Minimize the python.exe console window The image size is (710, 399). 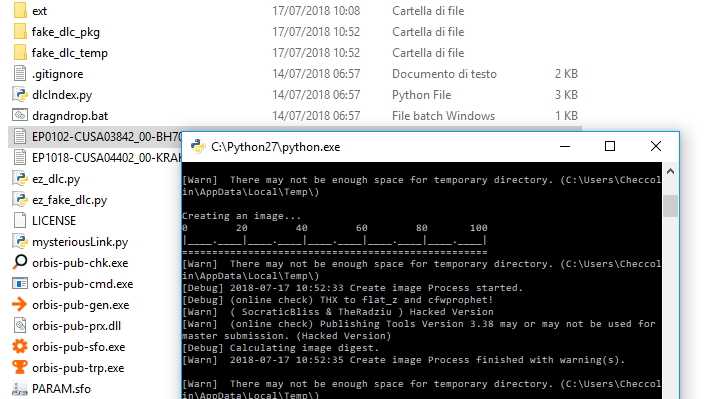click(565, 146)
